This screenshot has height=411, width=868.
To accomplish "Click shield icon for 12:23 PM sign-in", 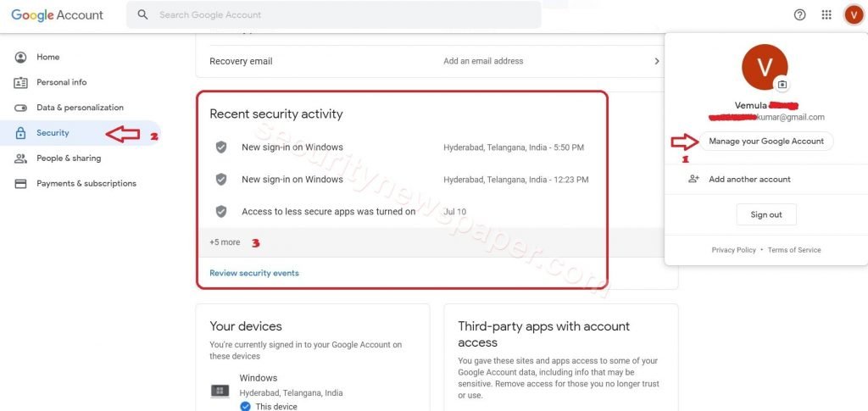I will click(221, 179).
